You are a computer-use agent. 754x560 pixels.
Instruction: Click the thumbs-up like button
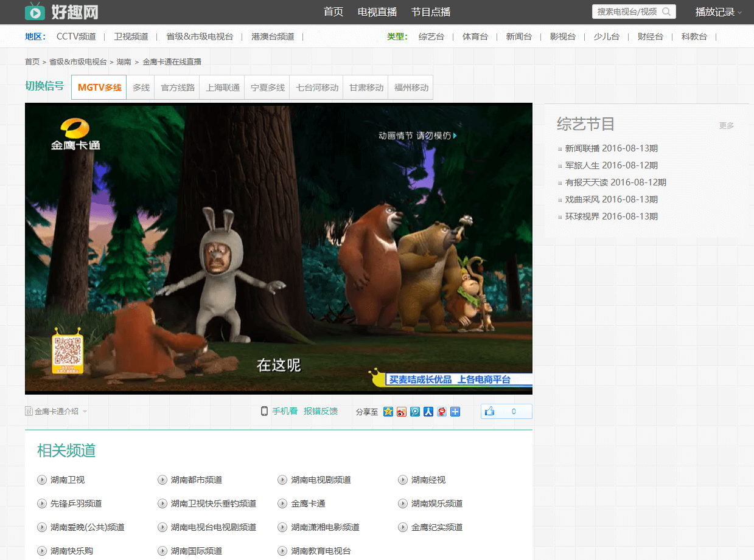click(506, 412)
